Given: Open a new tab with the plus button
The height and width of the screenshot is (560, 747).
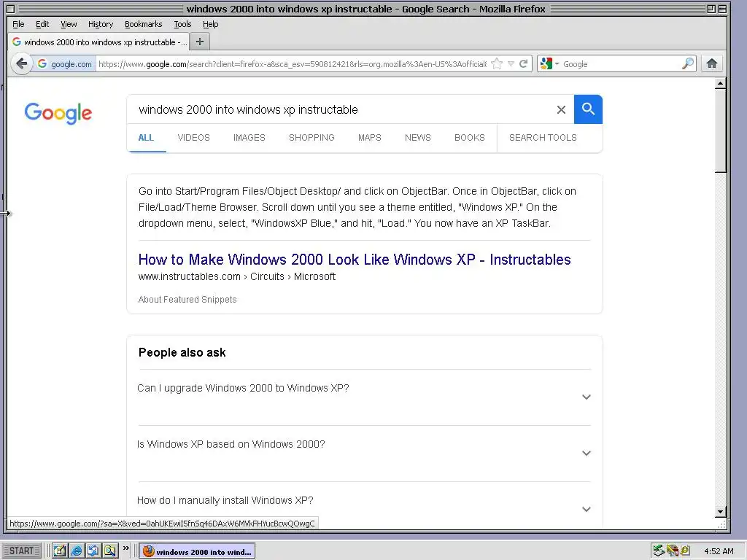Looking at the screenshot, I should pos(200,42).
